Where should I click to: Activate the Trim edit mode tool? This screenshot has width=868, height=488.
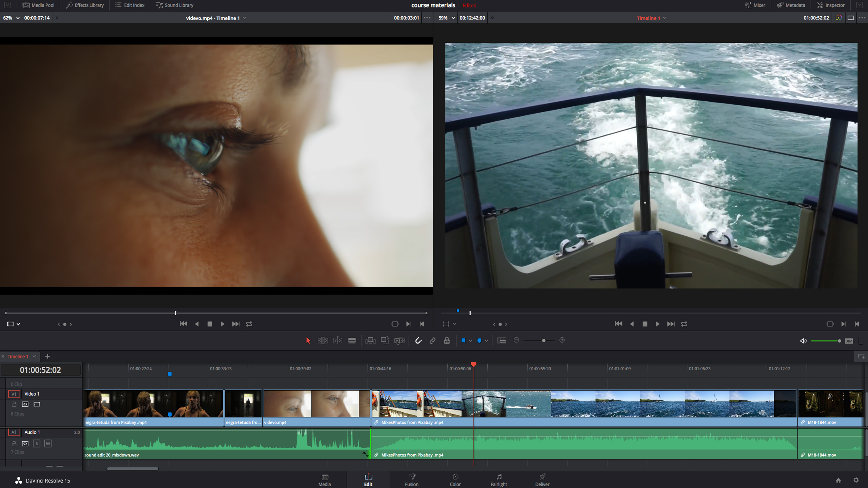pos(322,341)
